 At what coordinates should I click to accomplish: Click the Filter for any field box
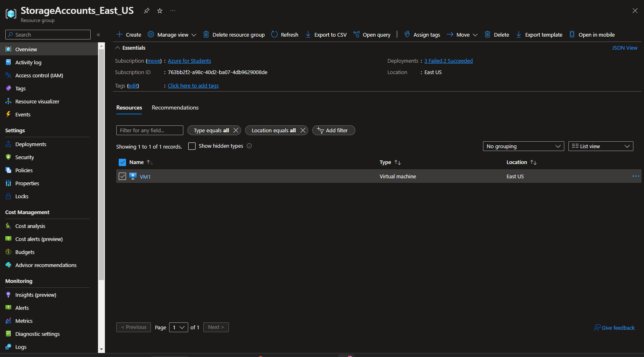(x=150, y=130)
